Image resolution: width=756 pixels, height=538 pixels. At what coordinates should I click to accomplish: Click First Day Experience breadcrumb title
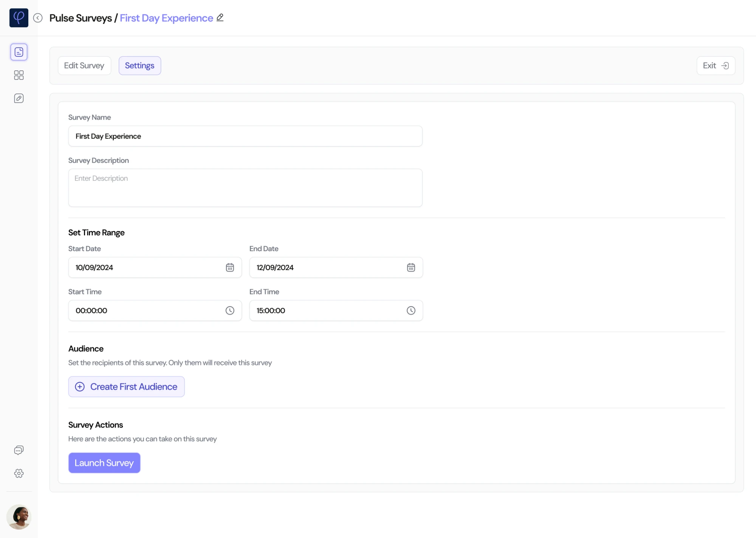point(167,18)
